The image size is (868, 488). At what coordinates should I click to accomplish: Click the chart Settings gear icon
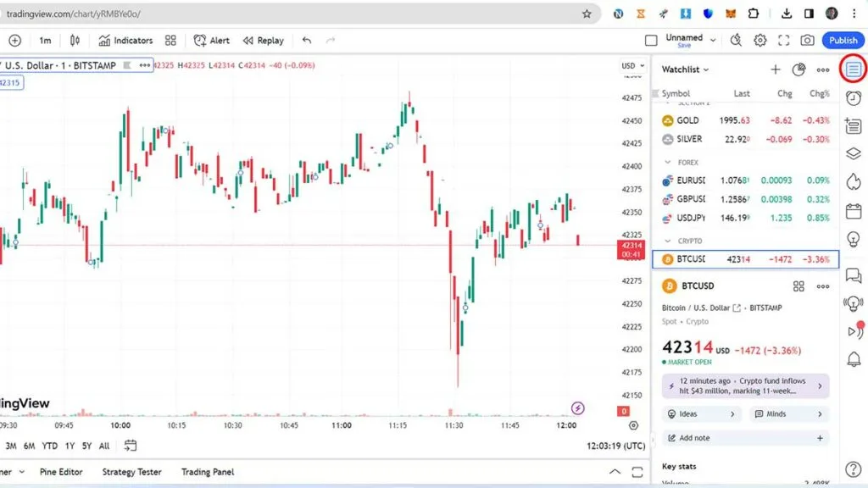coord(760,41)
